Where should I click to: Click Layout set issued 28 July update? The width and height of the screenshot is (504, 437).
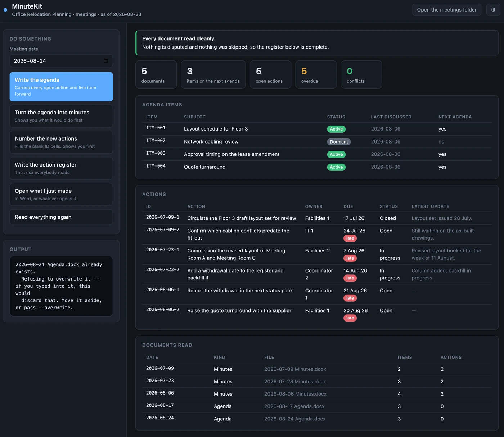click(x=442, y=218)
